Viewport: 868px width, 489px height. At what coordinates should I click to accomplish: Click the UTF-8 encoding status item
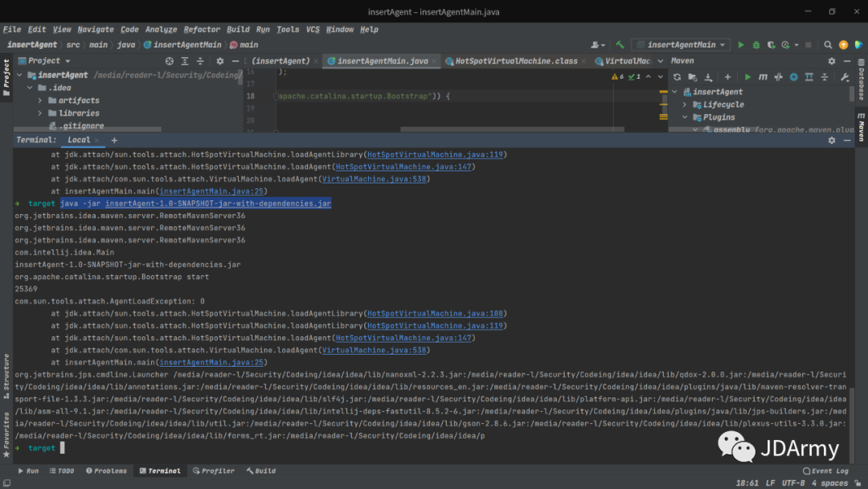(x=793, y=483)
